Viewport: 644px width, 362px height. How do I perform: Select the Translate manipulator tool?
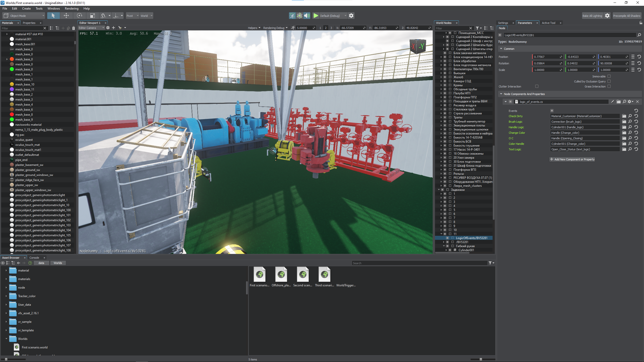click(66, 16)
